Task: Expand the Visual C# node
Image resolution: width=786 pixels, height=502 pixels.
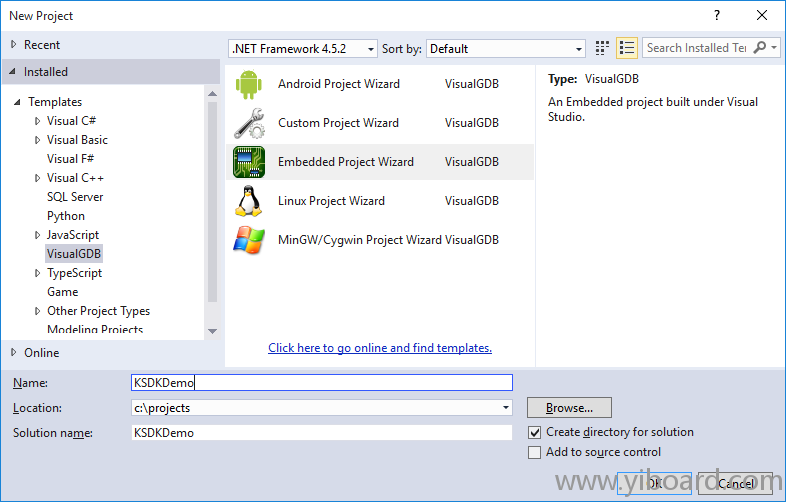Action: [38, 121]
